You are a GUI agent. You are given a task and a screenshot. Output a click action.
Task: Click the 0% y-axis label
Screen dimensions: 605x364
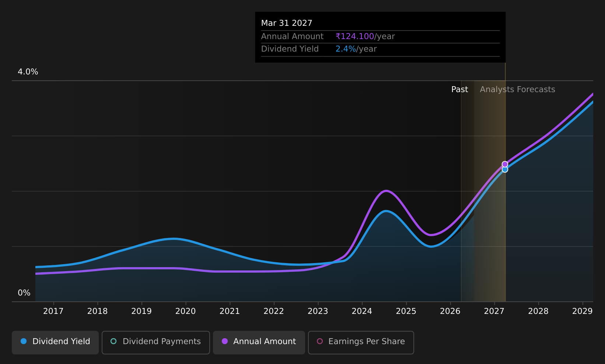pos(24,293)
